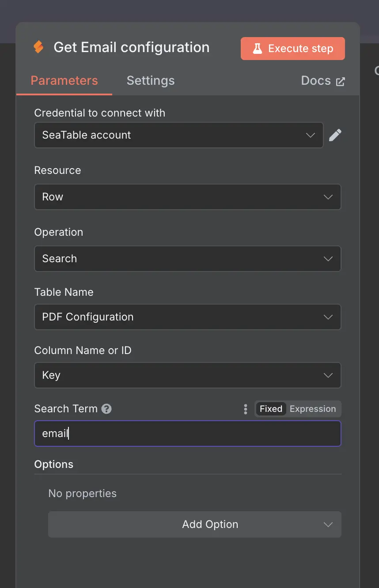Click the flask icon on Execute step
The image size is (379, 588).
point(258,49)
